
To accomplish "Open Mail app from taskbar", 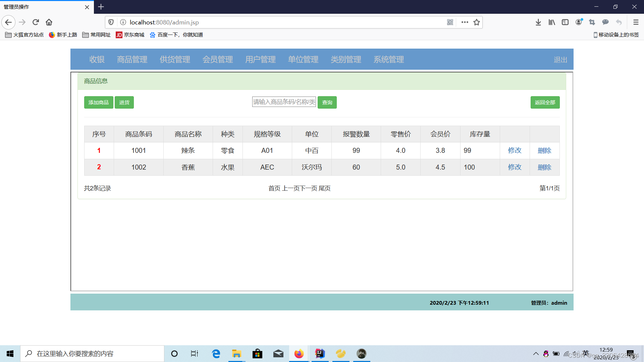I will (x=278, y=354).
